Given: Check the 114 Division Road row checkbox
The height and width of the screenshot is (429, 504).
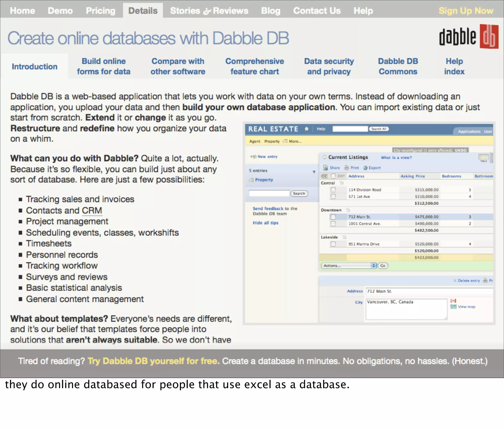Looking at the screenshot, I should (333, 190).
